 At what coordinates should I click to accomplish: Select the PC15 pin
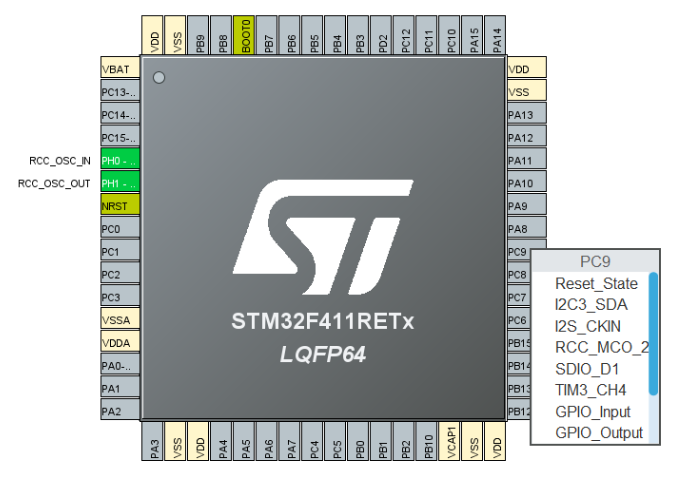coord(120,135)
